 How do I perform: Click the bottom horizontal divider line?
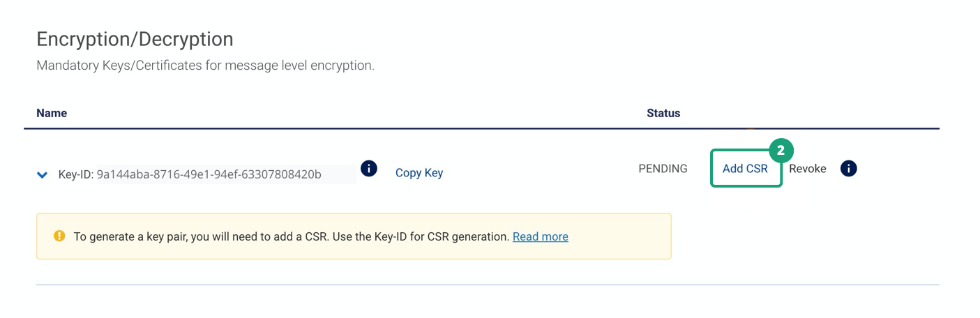[x=488, y=285]
